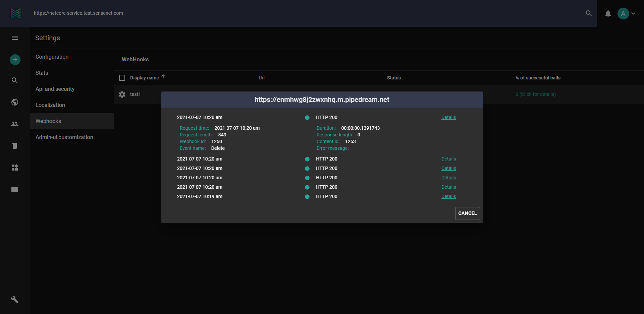This screenshot has width=644, height=314.
Task: Click the gear icon for test1 webhook
Action: (122, 95)
